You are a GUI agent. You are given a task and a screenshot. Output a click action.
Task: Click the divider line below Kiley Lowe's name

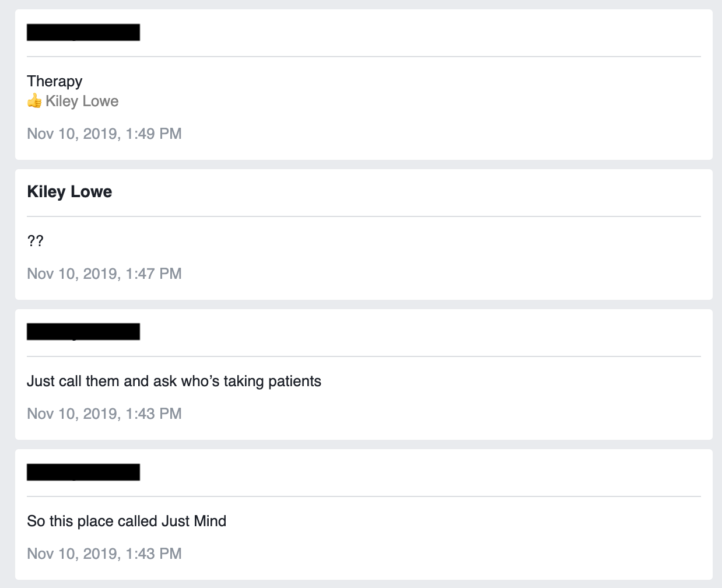(364, 216)
